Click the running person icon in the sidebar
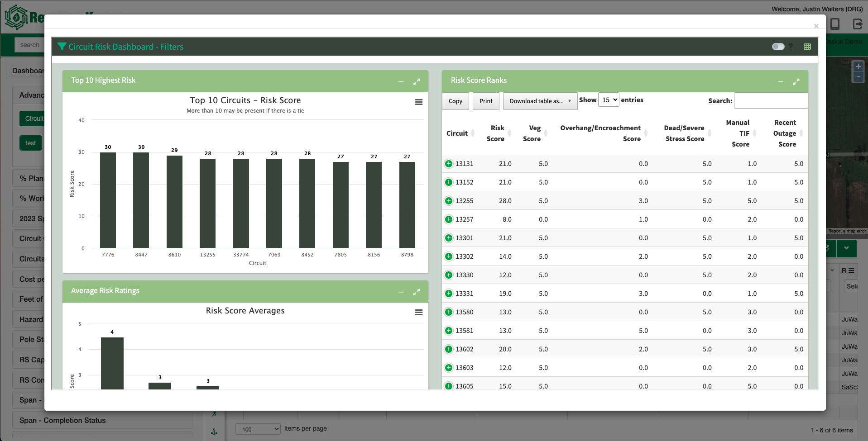 214,413
